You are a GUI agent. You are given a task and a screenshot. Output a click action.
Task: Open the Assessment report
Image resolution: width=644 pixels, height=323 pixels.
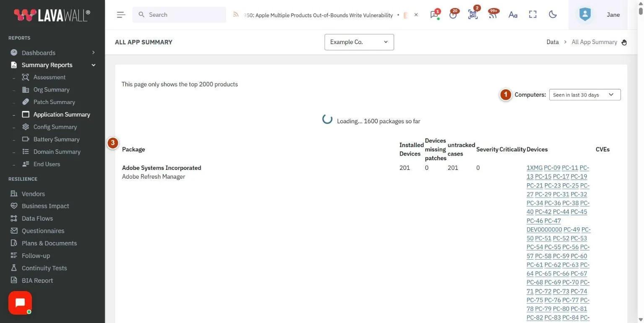coord(49,77)
